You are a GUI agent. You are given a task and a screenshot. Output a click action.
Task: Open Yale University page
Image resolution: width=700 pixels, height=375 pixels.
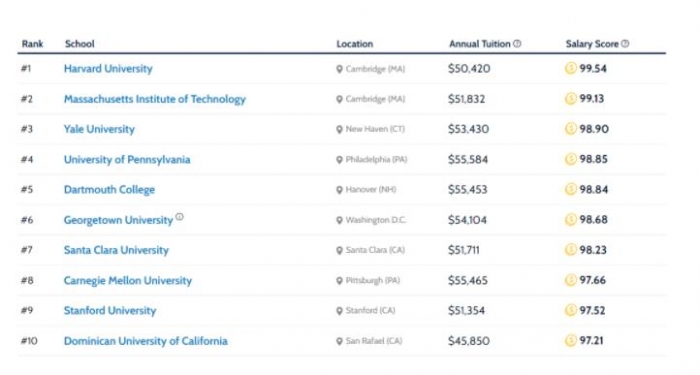(99, 129)
